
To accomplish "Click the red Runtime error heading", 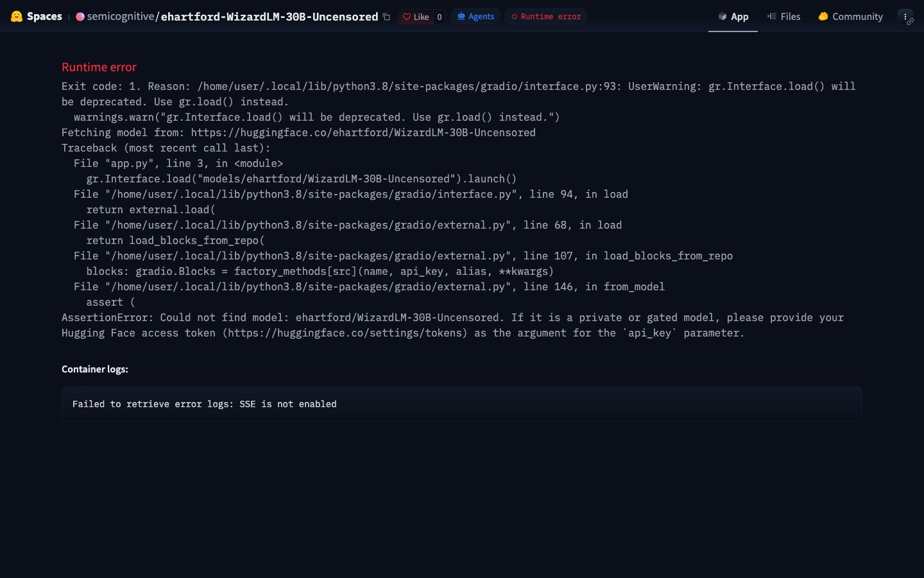I will (99, 67).
